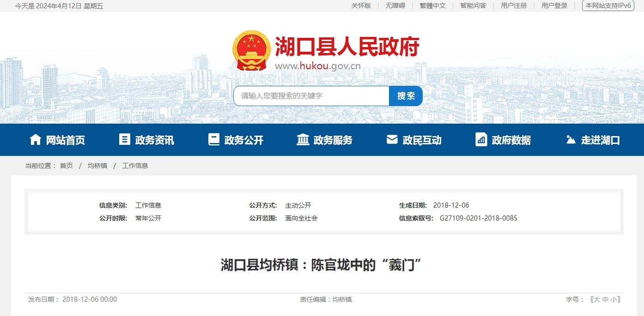Image resolution: width=644 pixels, height=316 pixels.
Task: Open the 无障碍 barrier-free link
Action: 395,6
